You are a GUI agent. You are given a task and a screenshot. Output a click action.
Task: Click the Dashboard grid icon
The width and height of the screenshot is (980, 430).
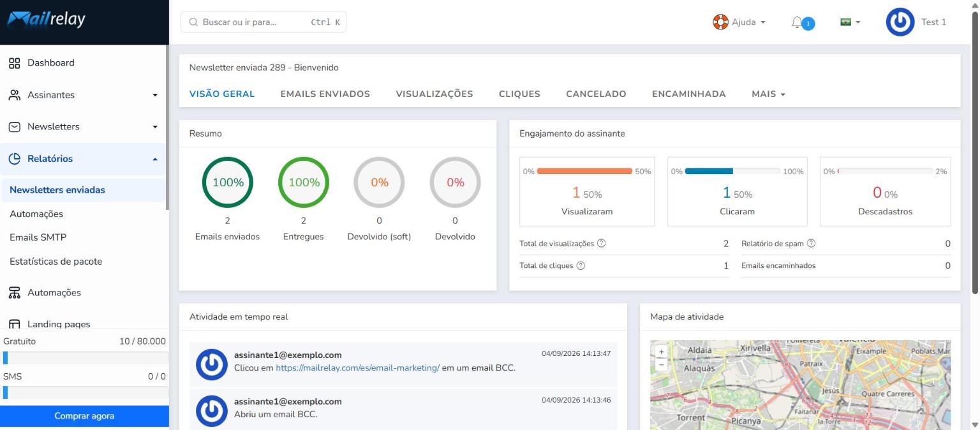pyautogui.click(x=14, y=63)
